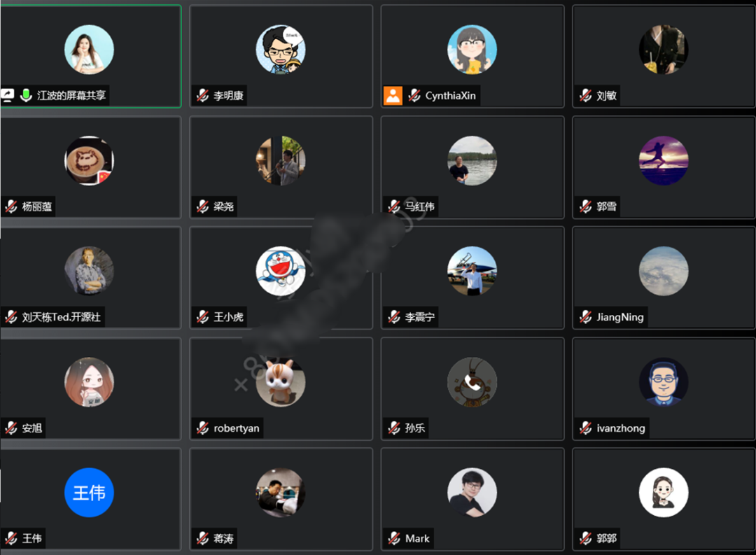Click the 郭郭 participant name label
Screen dimensions: 756x555
[606, 538]
